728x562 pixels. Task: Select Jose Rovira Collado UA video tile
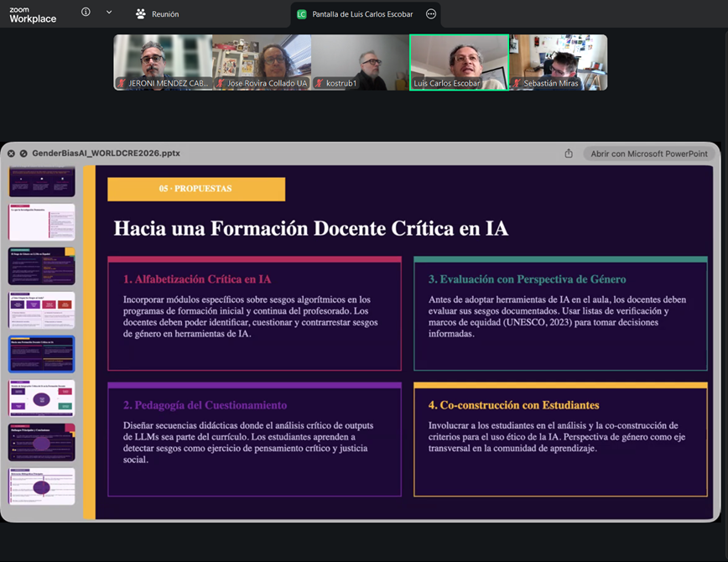pyautogui.click(x=262, y=62)
